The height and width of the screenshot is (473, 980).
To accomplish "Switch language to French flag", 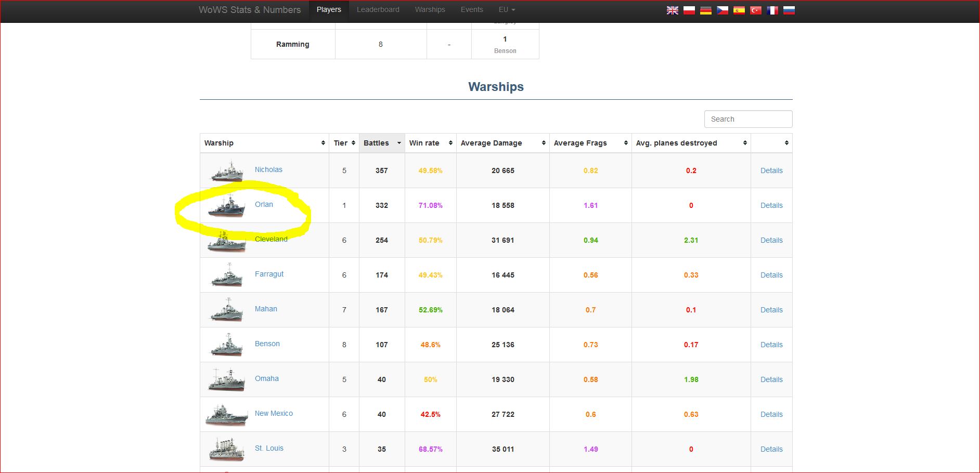I will 772,10.
